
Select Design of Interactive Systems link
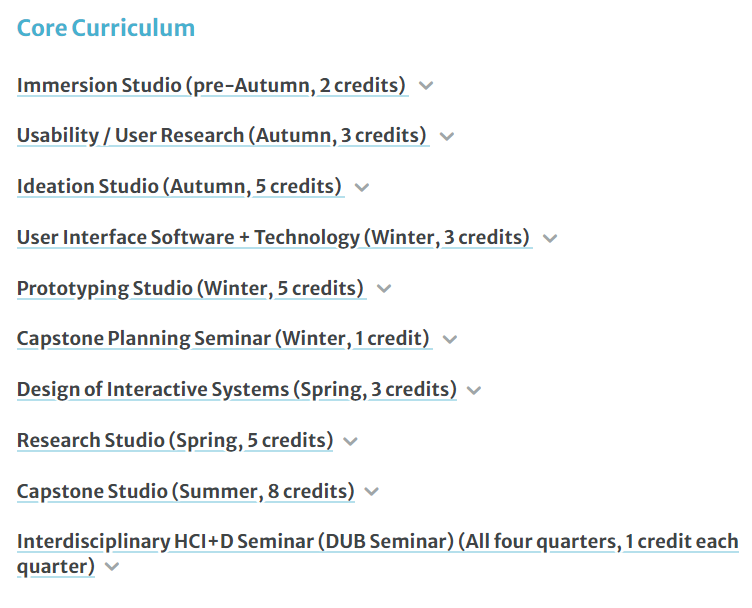[236, 389]
